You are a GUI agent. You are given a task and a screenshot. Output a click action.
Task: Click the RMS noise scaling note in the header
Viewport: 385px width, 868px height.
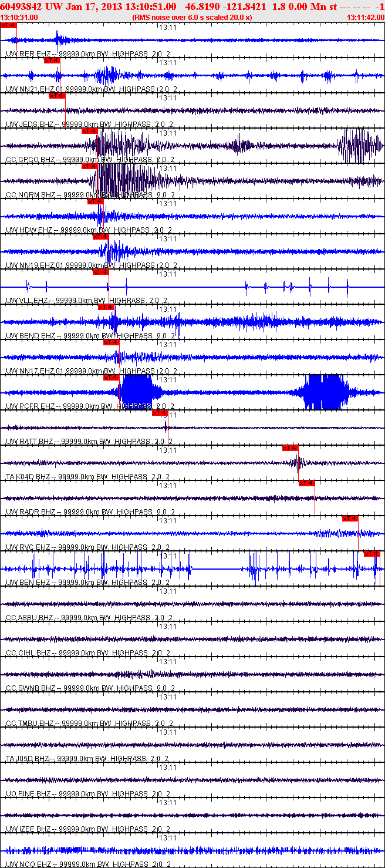pos(192,18)
